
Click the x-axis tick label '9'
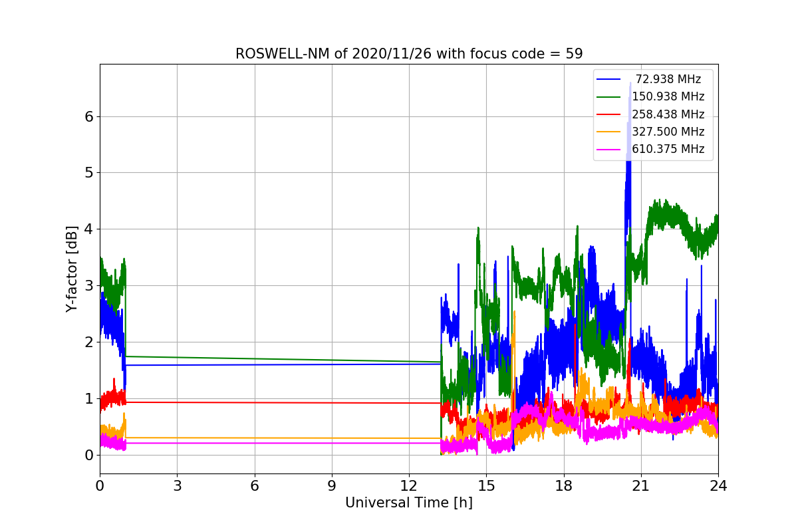(x=332, y=486)
